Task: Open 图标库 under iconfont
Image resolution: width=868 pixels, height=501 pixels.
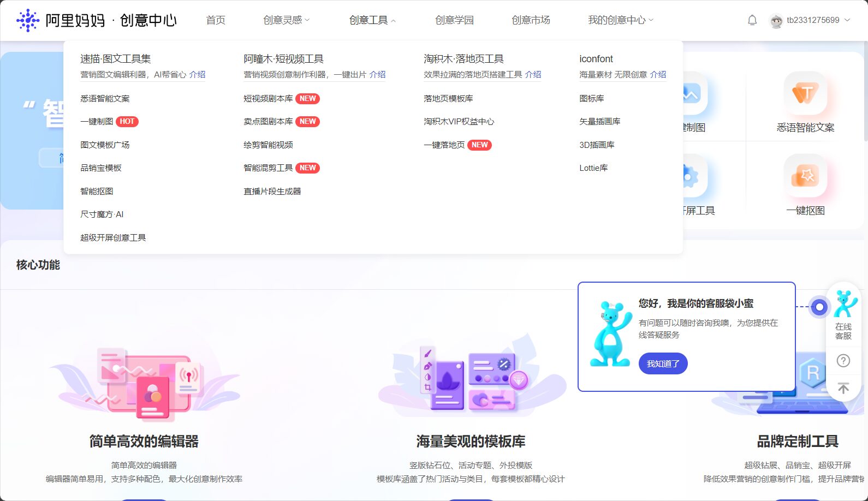Action: coord(592,99)
